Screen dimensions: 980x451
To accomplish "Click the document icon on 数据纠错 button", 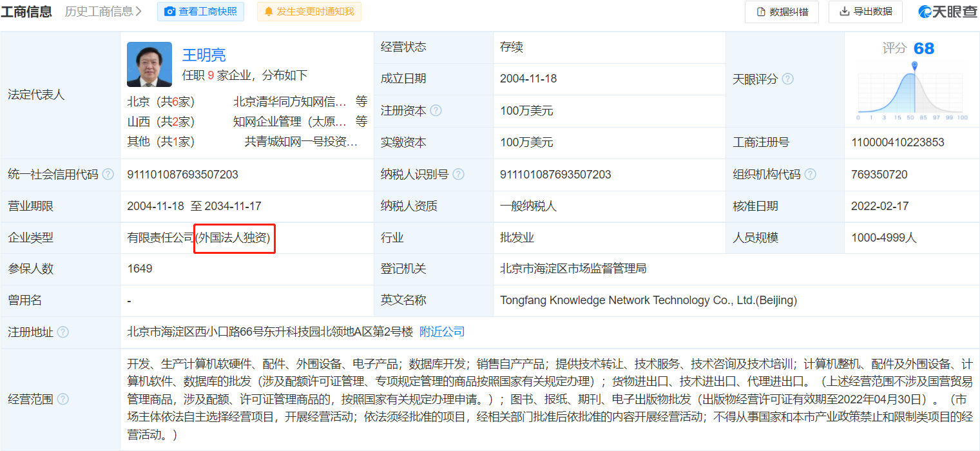I will 760,12.
